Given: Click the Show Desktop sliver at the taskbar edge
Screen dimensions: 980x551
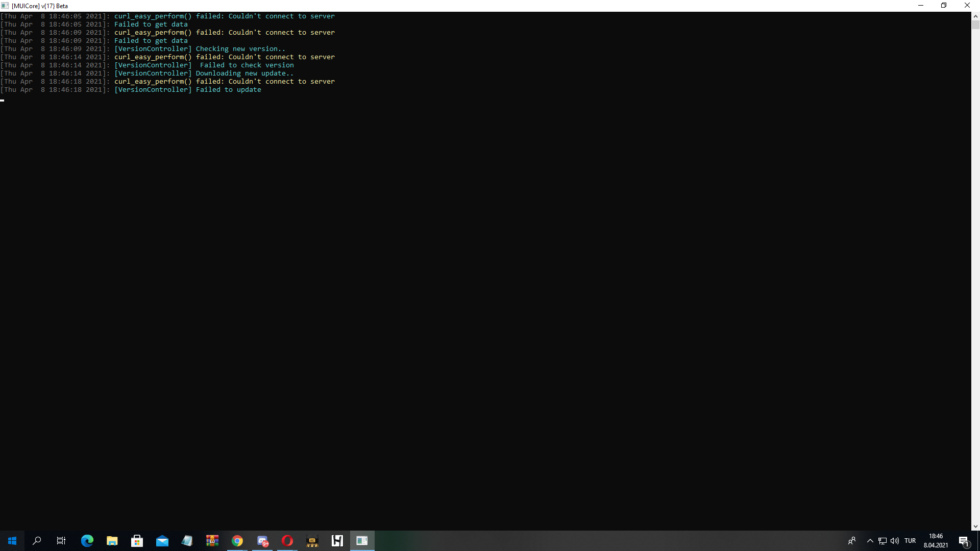Looking at the screenshot, I should 978,541.
